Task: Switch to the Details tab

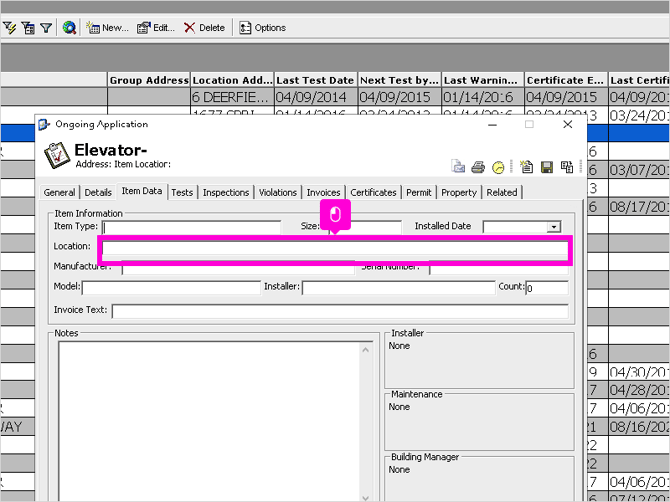Action: 98,192
